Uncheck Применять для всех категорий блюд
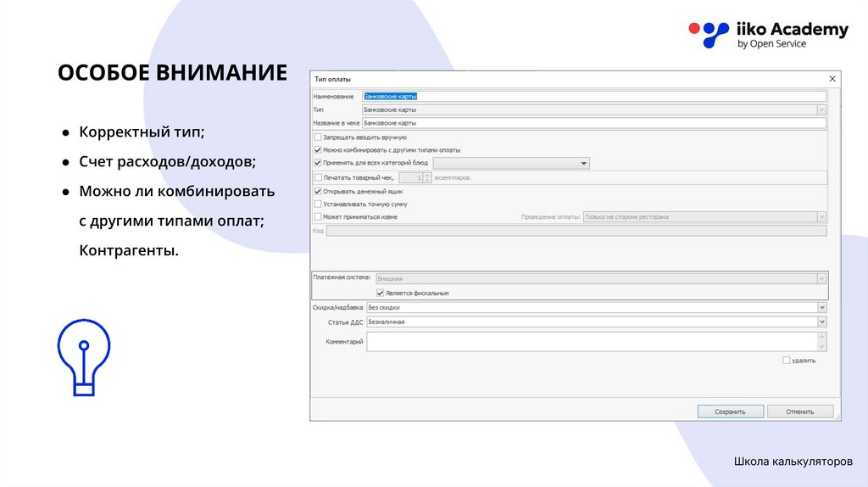Screen dimensions: 868x487 pos(318,163)
